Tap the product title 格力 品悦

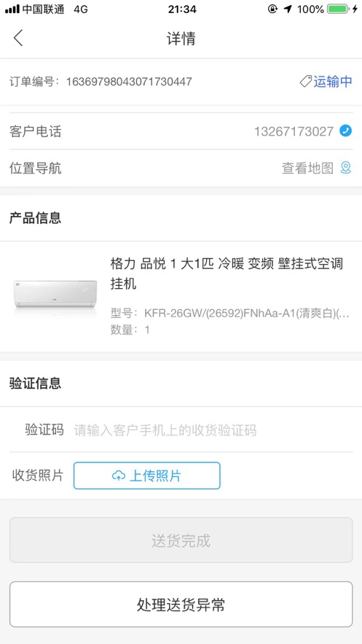coord(227,273)
